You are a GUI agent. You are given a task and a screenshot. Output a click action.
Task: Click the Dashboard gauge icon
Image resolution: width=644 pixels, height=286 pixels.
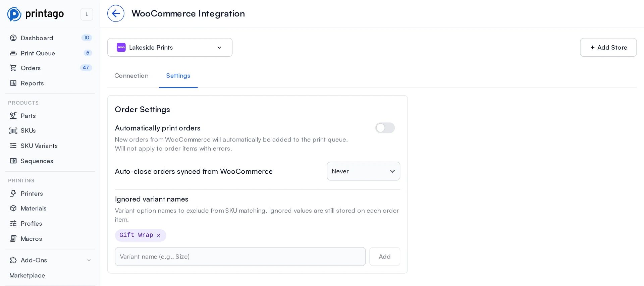(13, 38)
